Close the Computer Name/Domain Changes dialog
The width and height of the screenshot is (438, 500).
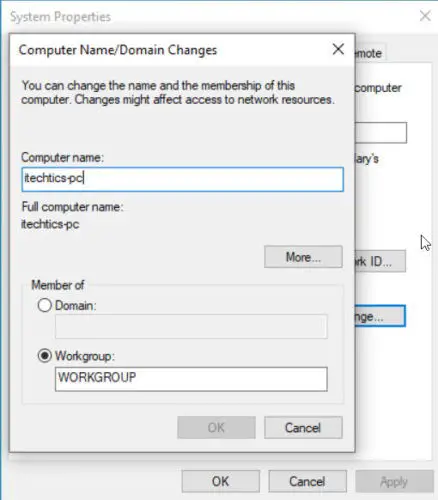(x=338, y=49)
